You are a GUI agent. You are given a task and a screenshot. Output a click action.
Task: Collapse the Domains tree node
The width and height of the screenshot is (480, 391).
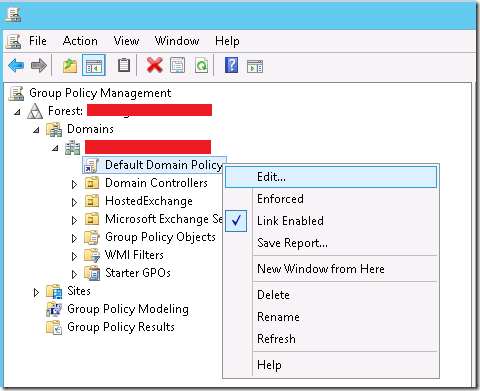[x=36, y=130]
